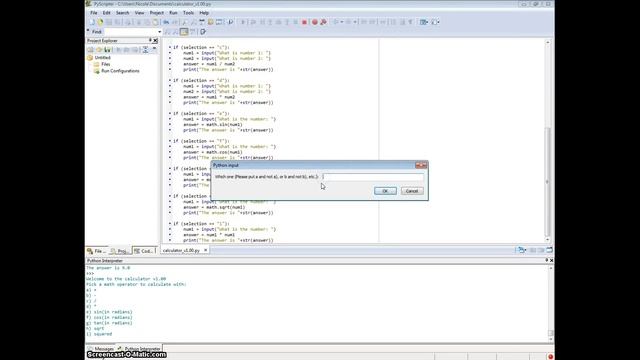Open the File menu
Viewport: 640px width, 360px height.
tap(93, 13)
